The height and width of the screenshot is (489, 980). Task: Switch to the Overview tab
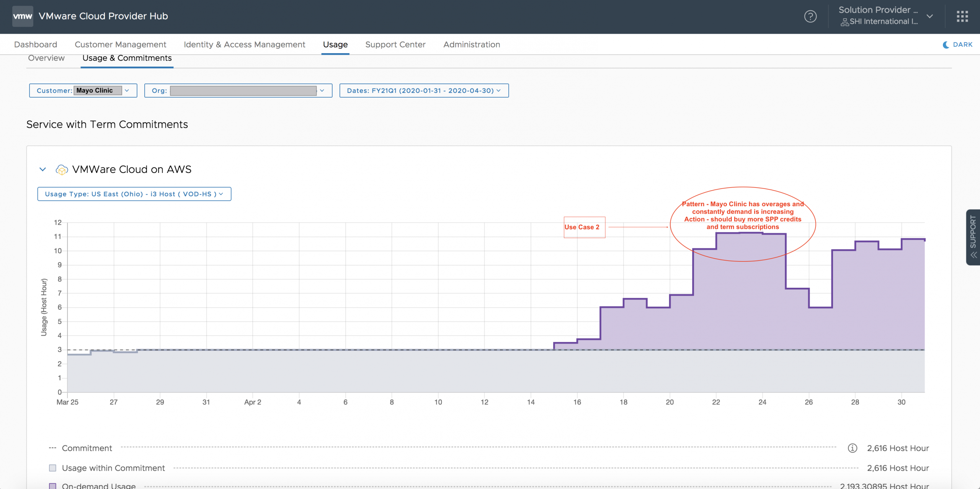pyautogui.click(x=46, y=58)
